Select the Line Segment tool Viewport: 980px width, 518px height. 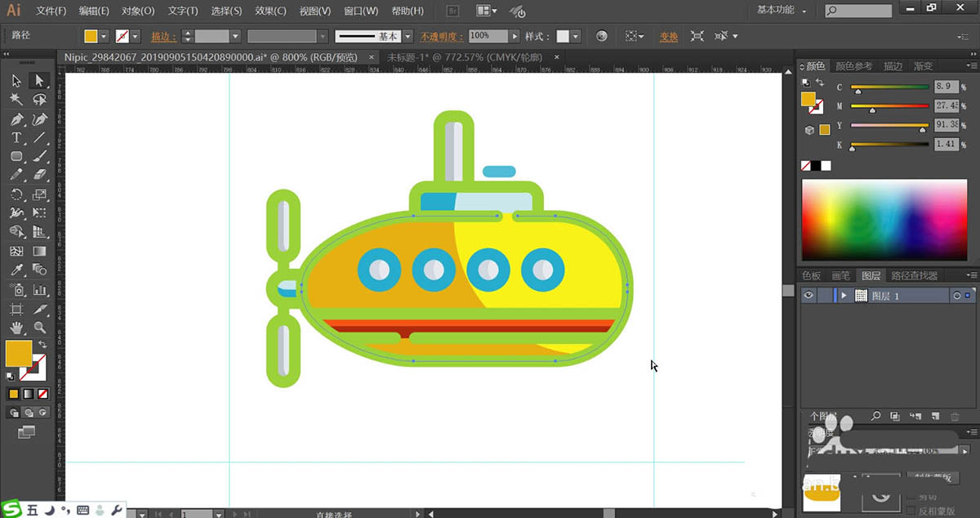pyautogui.click(x=39, y=138)
